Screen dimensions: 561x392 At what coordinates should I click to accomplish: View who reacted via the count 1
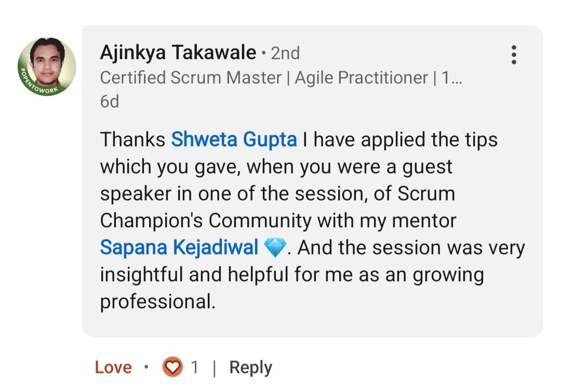[194, 368]
